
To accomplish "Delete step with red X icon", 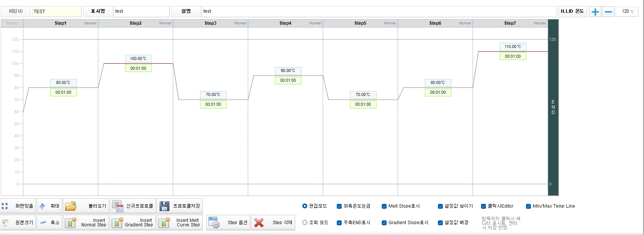I will click(259, 223).
